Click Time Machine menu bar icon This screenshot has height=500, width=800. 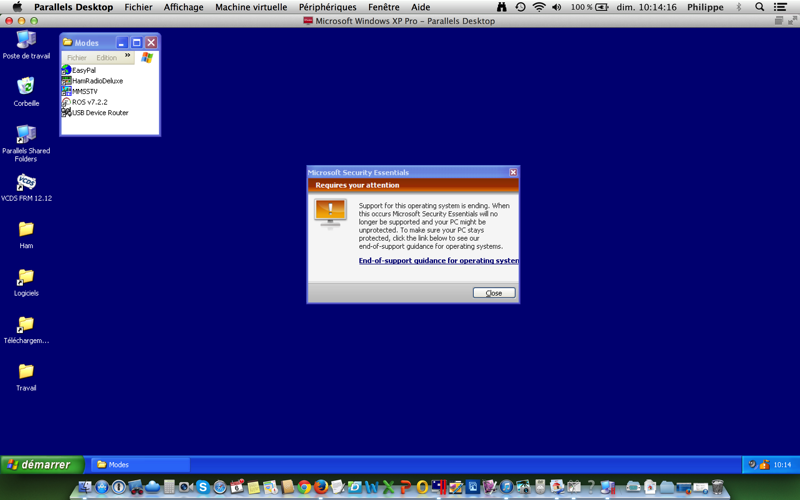click(x=520, y=7)
